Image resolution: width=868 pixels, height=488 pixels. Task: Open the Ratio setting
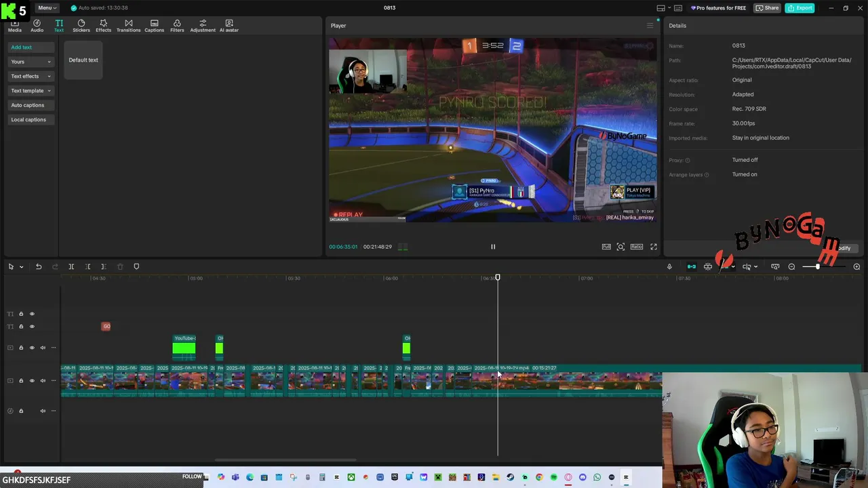coord(637,247)
